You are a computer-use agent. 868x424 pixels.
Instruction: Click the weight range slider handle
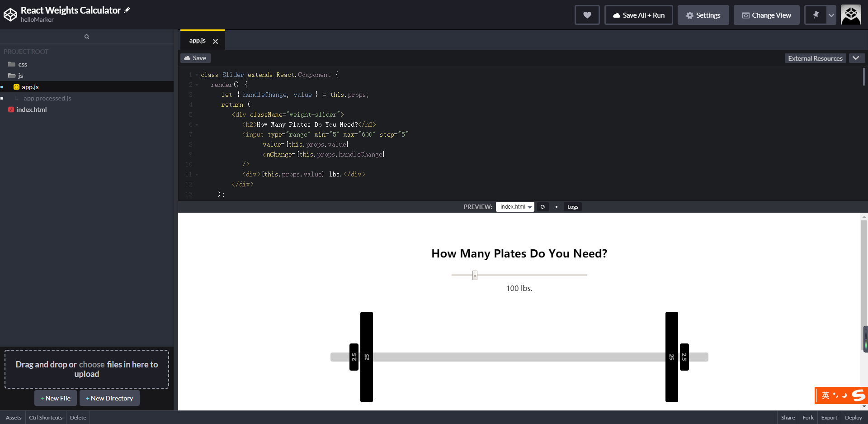(475, 275)
